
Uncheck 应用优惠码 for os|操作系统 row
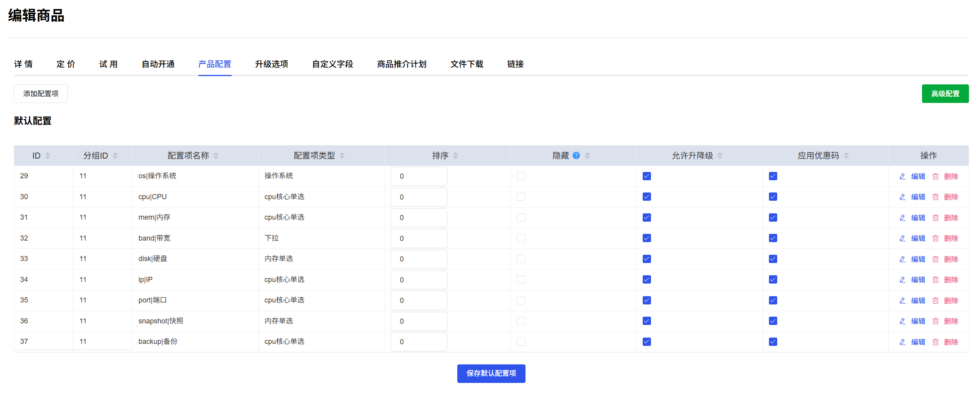click(x=773, y=176)
